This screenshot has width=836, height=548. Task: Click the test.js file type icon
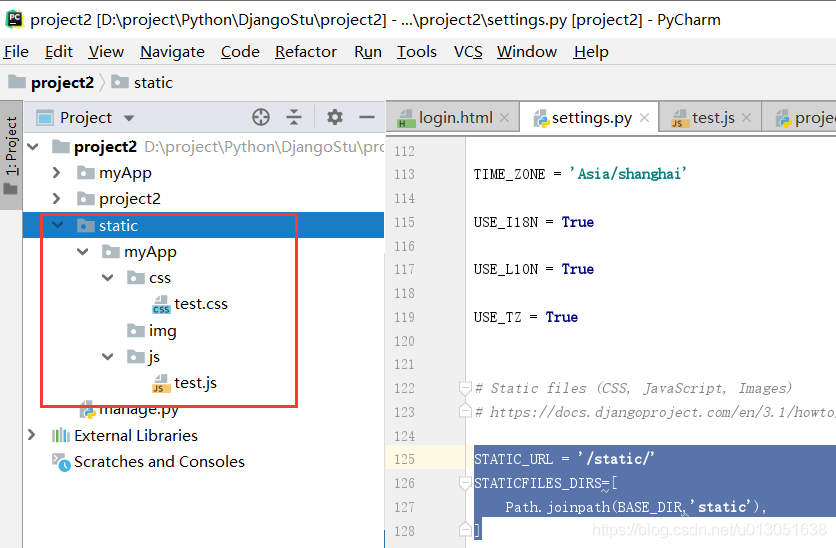coord(161,384)
